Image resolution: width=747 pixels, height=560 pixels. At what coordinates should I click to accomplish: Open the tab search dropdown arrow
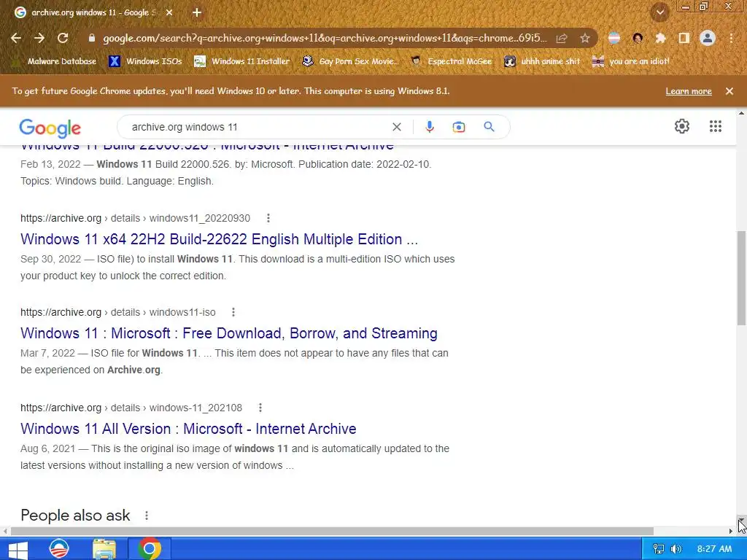point(659,12)
